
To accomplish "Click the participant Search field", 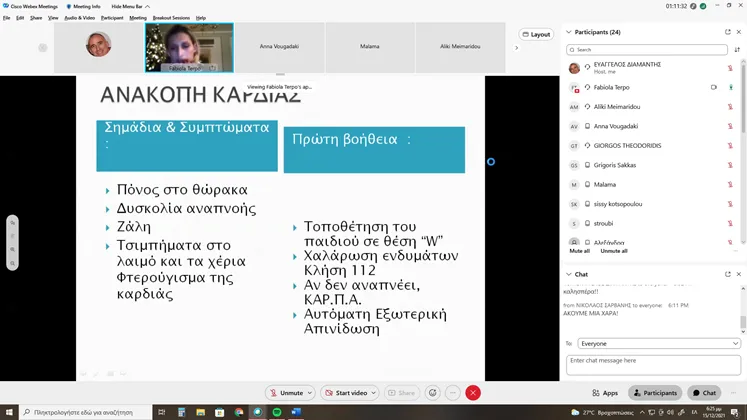I will coord(648,49).
